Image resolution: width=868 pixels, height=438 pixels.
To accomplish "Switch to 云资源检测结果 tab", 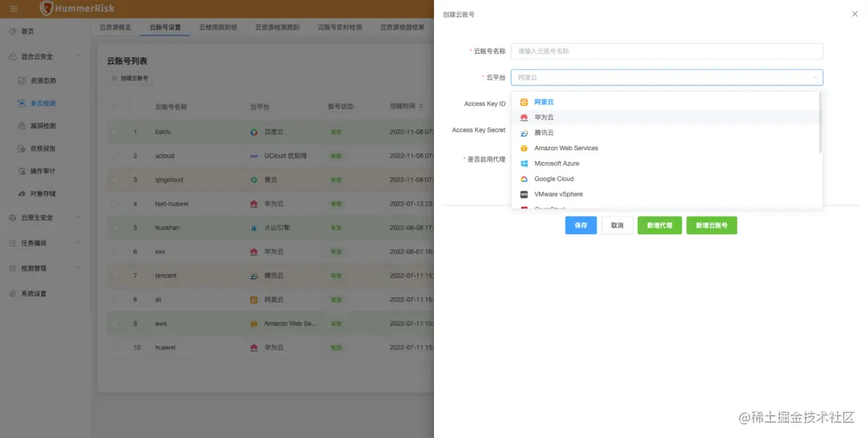I will (402, 27).
